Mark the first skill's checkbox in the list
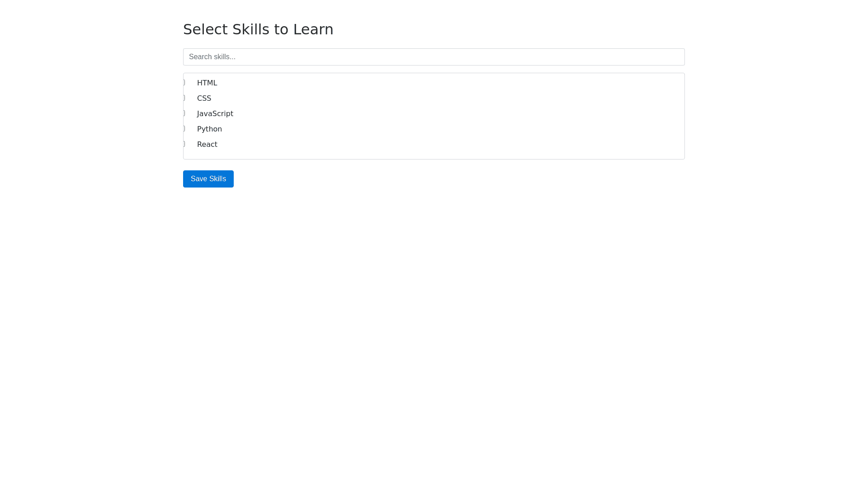The width and height of the screenshot is (868, 488). 184,83
